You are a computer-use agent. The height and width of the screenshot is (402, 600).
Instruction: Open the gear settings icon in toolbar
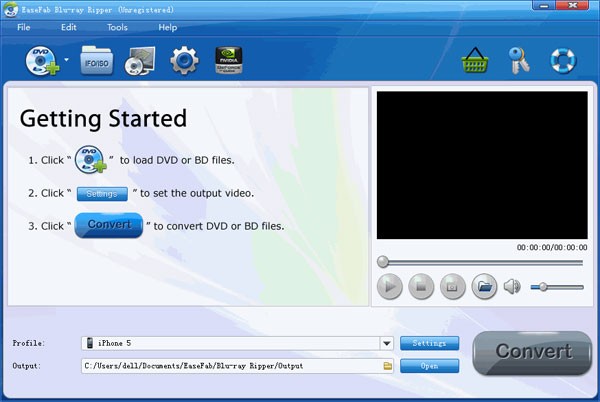184,62
